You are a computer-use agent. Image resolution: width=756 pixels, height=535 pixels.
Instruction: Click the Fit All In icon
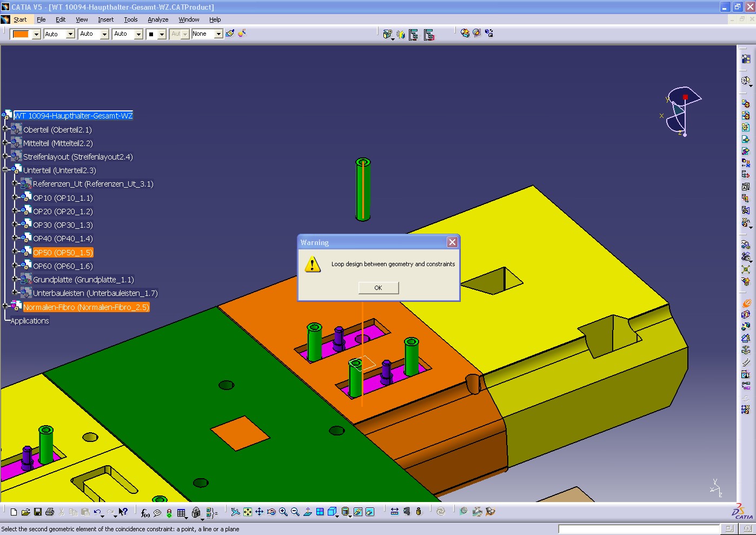click(247, 512)
